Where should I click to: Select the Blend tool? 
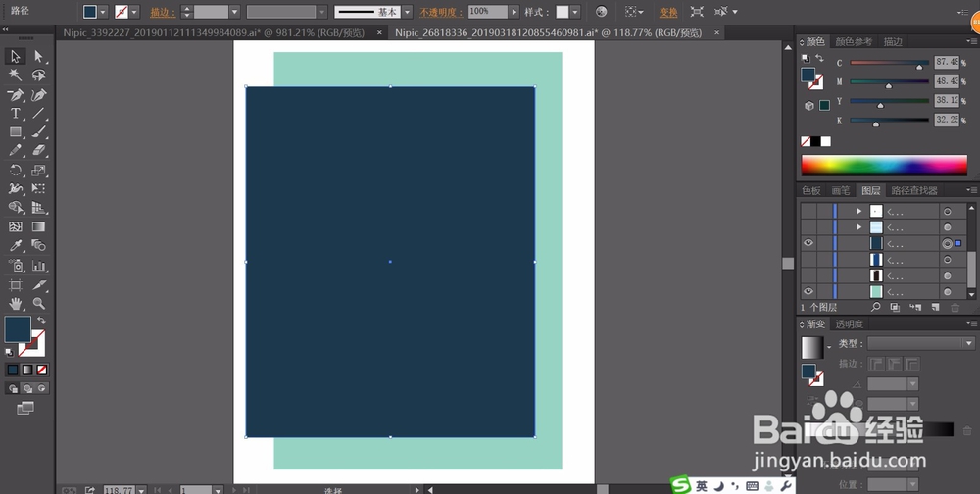(x=39, y=246)
